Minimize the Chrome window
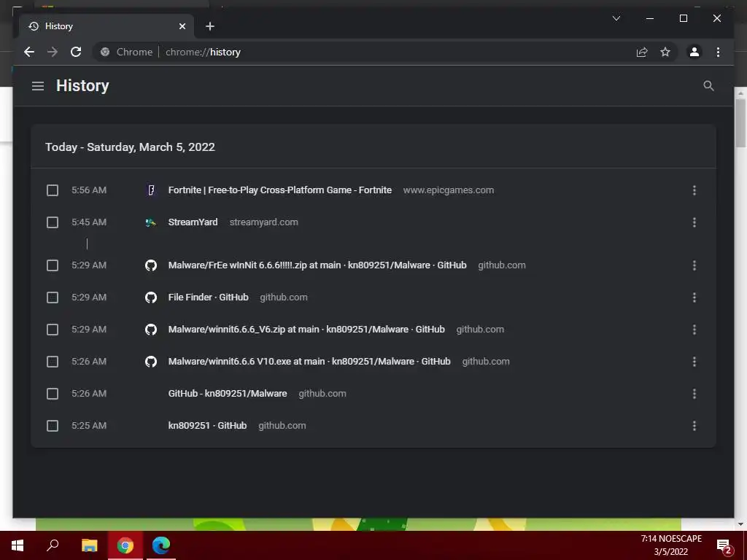Viewport: 747px width, 560px height. pyautogui.click(x=650, y=18)
